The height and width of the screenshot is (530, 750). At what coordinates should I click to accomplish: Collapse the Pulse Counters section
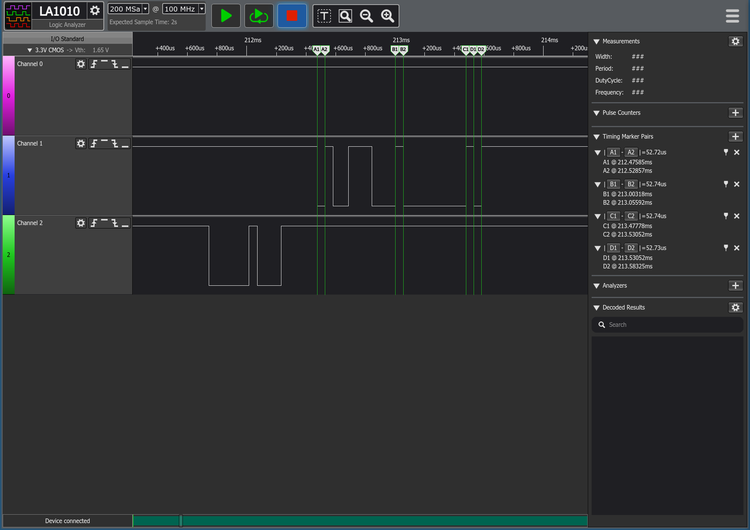[x=596, y=113]
